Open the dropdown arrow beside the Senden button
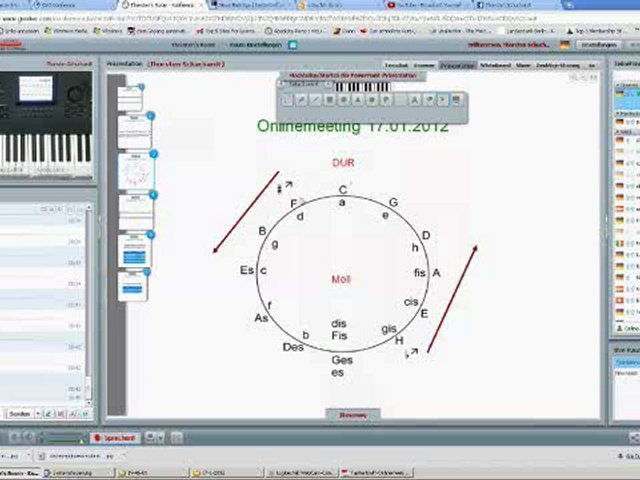640x480 pixels. point(37,413)
